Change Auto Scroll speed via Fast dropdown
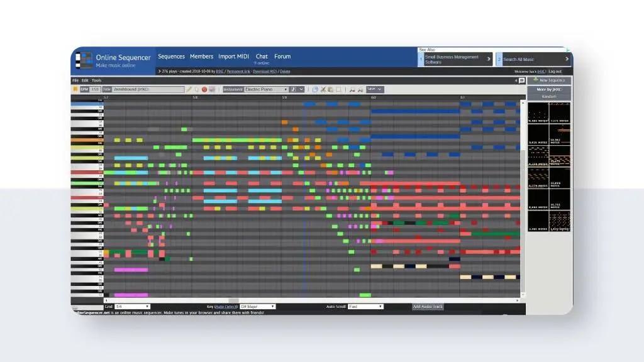The height and width of the screenshot is (362, 644). [365, 306]
